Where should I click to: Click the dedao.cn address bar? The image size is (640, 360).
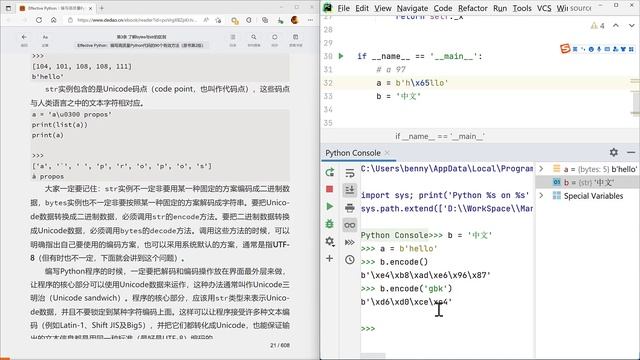coord(137,20)
